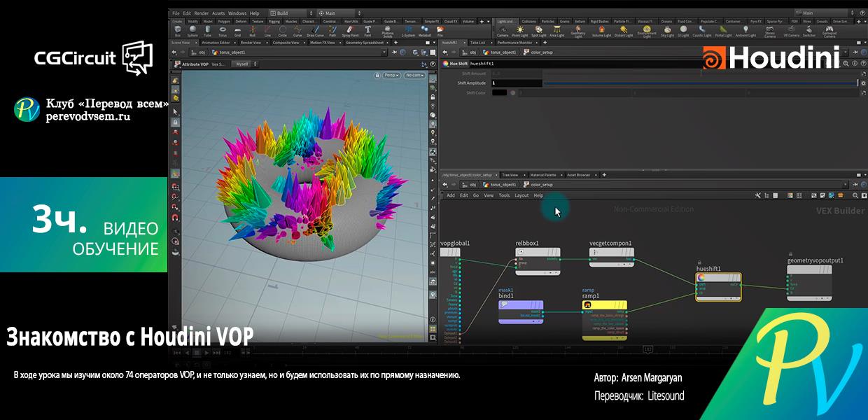Click the Shift Color black swatch
This screenshot has width=868, height=420.
(x=499, y=92)
